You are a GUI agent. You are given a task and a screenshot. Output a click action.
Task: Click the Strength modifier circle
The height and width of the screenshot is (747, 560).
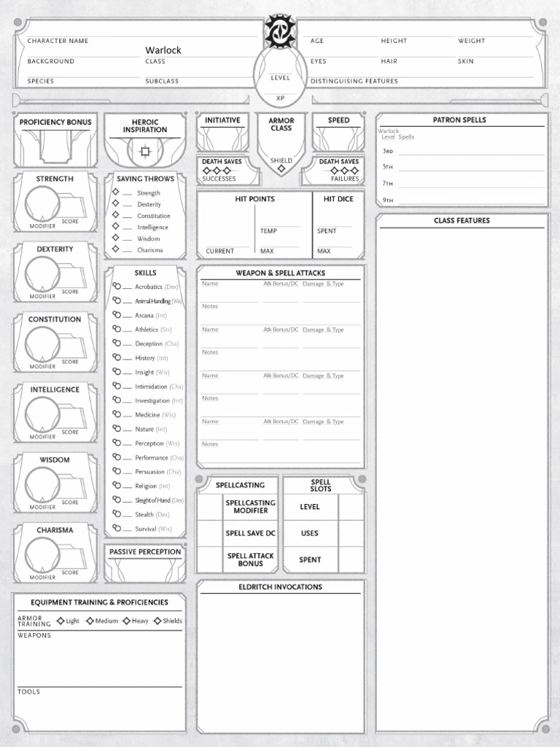pyautogui.click(x=42, y=203)
